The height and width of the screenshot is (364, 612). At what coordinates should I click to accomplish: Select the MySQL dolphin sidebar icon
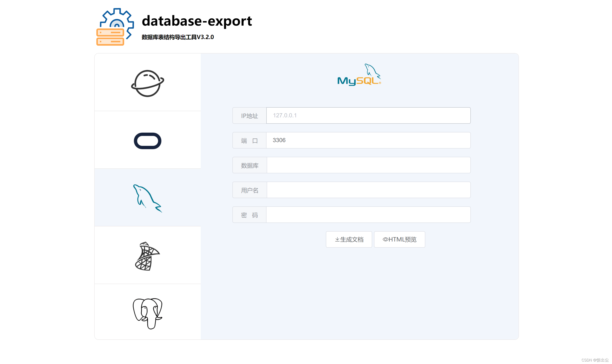point(148,198)
